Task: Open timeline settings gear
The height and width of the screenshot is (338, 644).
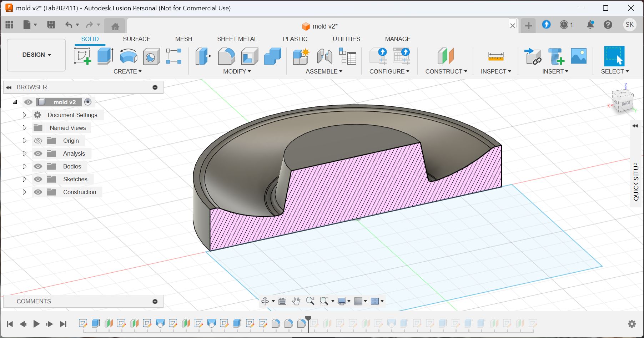Action: tap(632, 324)
